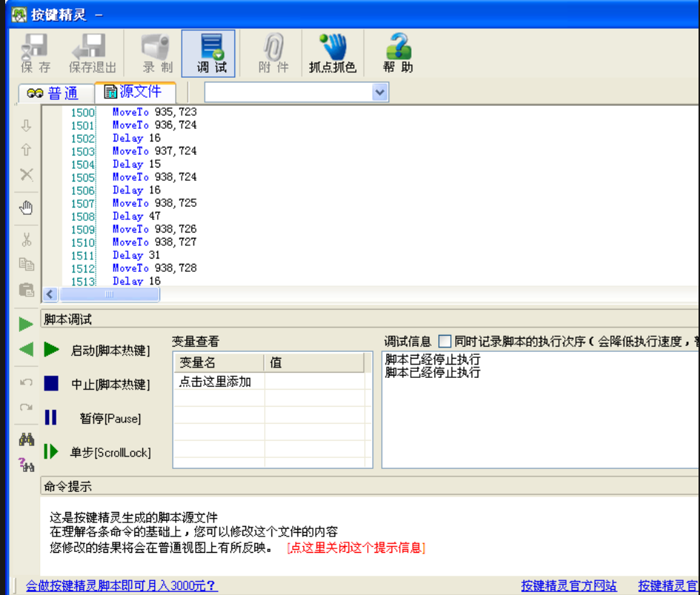Click the 命令提示 panel header
The image size is (700, 595).
(x=371, y=486)
